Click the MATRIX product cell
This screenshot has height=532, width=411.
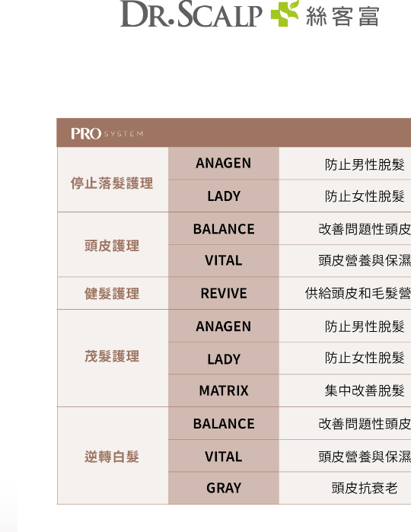click(x=223, y=391)
